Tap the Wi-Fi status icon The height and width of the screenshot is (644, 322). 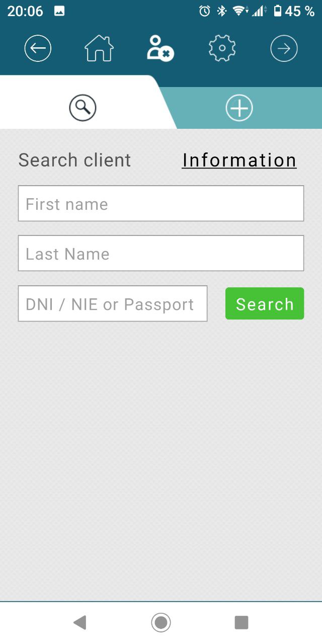(239, 11)
